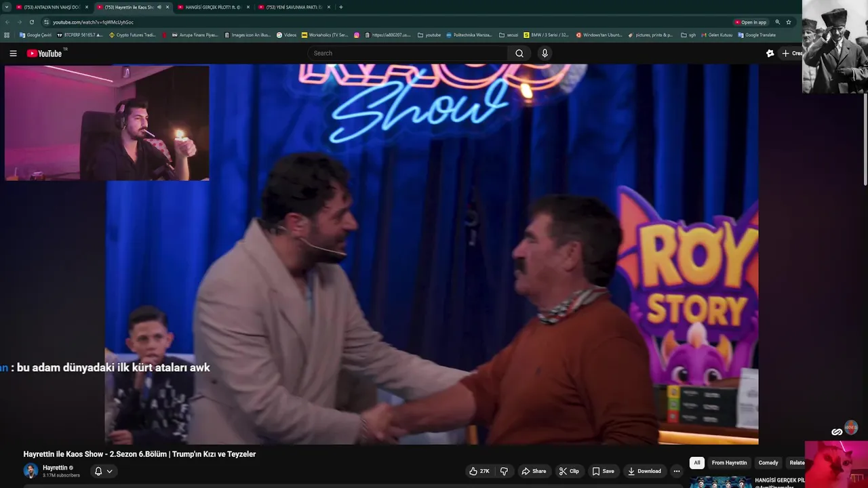This screenshot has width=868, height=488.
Task: Click the video player area
Action: [x=431, y=254]
